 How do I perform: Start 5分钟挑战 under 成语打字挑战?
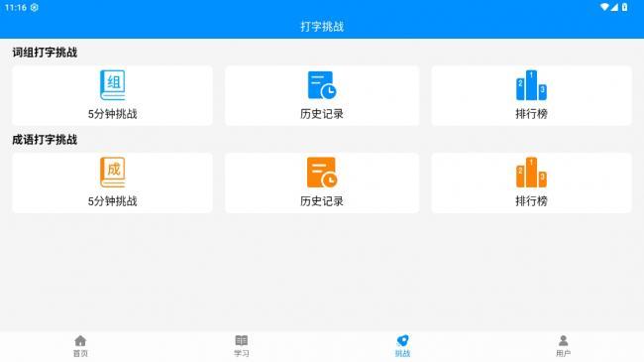coord(113,201)
